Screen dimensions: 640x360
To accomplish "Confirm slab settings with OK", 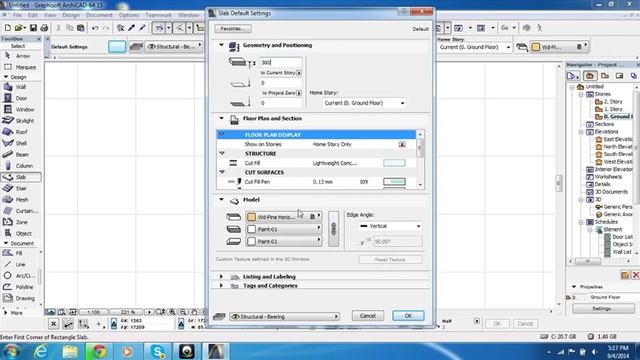I will 408,316.
